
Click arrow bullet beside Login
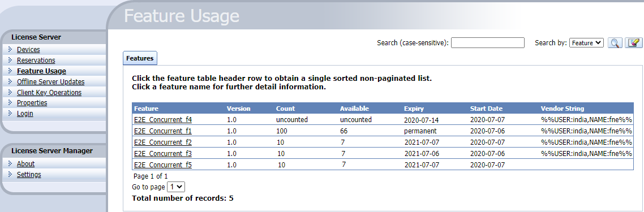(10, 113)
